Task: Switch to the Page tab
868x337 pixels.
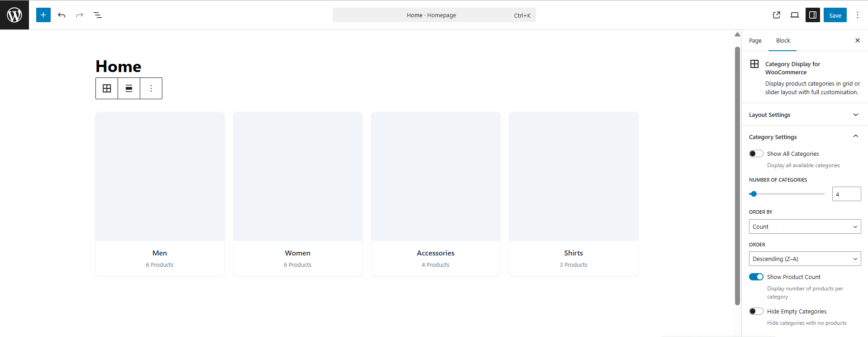Action: point(755,40)
